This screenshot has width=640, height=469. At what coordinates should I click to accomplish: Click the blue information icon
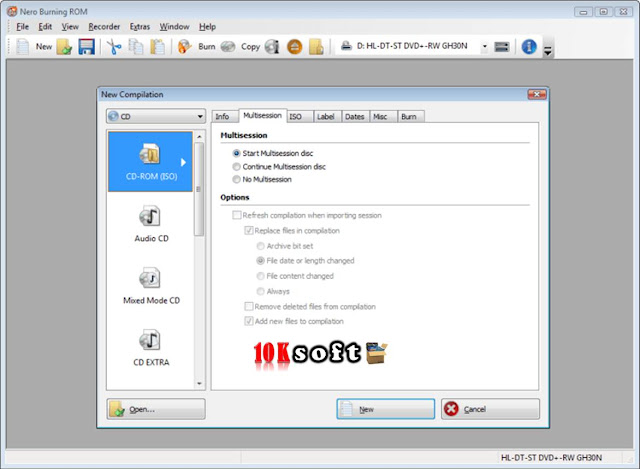pos(529,47)
